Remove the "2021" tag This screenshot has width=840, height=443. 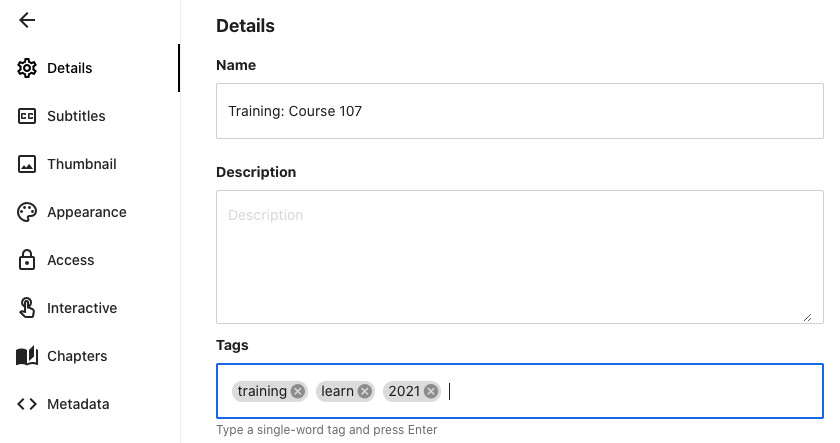431,391
